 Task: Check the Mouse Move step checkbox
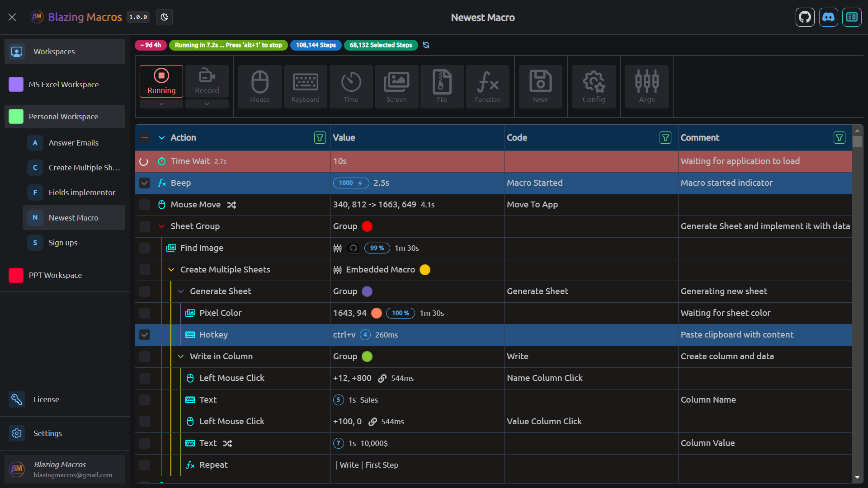pos(145,205)
